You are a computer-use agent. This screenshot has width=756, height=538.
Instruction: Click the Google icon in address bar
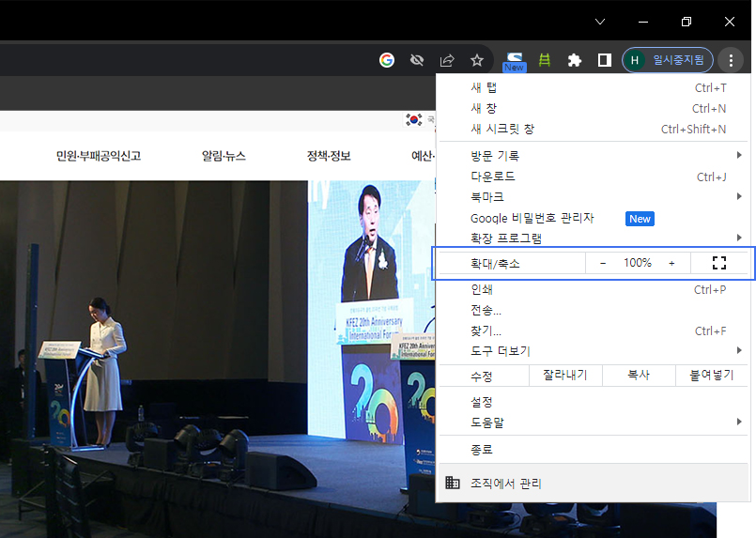(387, 60)
